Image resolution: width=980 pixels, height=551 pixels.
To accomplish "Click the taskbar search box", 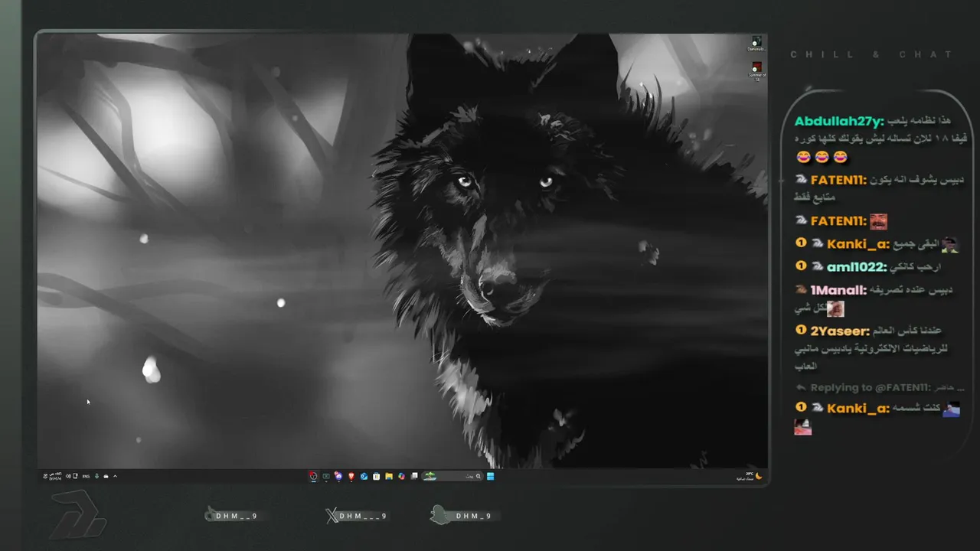I will (x=452, y=476).
